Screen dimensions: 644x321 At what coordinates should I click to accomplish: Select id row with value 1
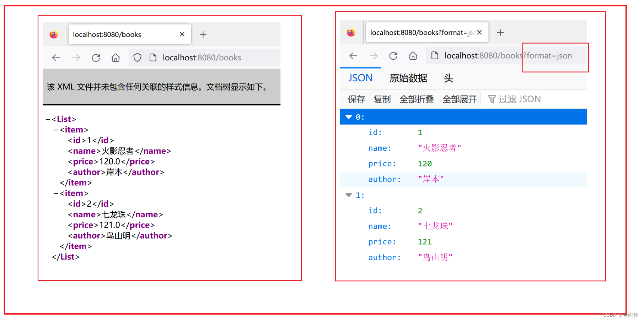tap(463, 132)
